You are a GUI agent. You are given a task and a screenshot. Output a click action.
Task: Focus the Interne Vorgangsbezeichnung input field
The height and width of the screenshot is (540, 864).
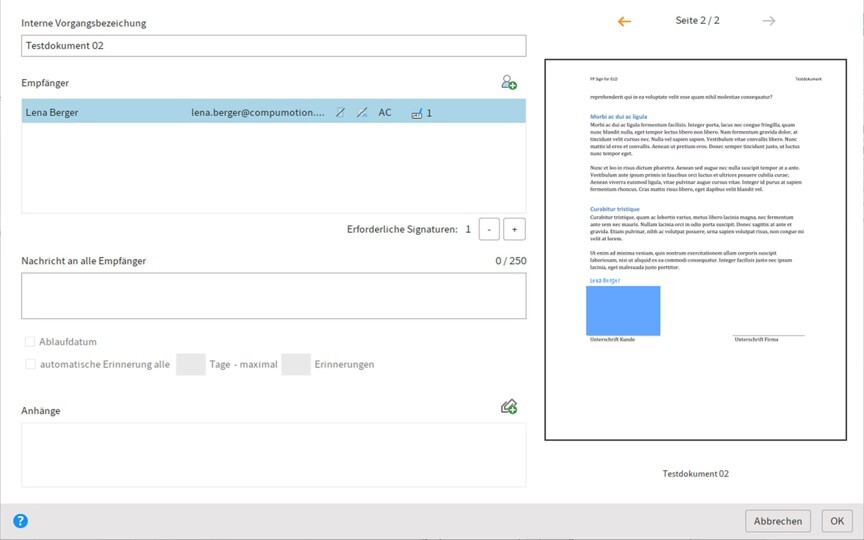[x=273, y=46]
